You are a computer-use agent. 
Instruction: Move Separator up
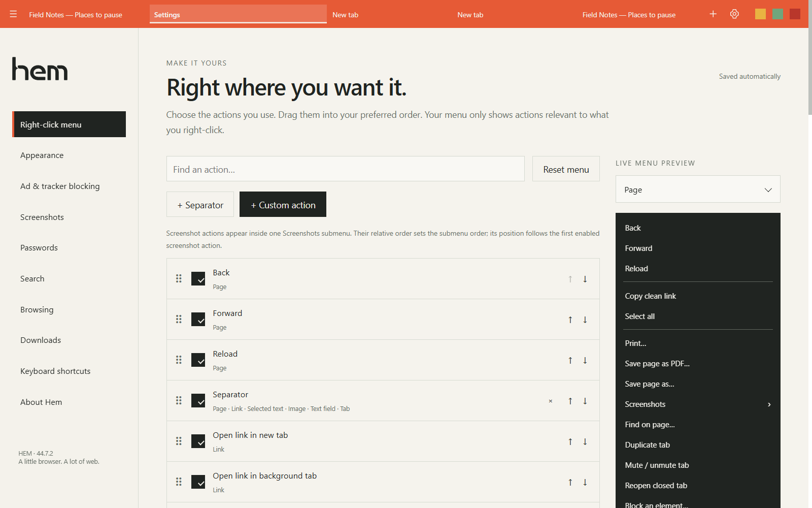[x=570, y=401]
